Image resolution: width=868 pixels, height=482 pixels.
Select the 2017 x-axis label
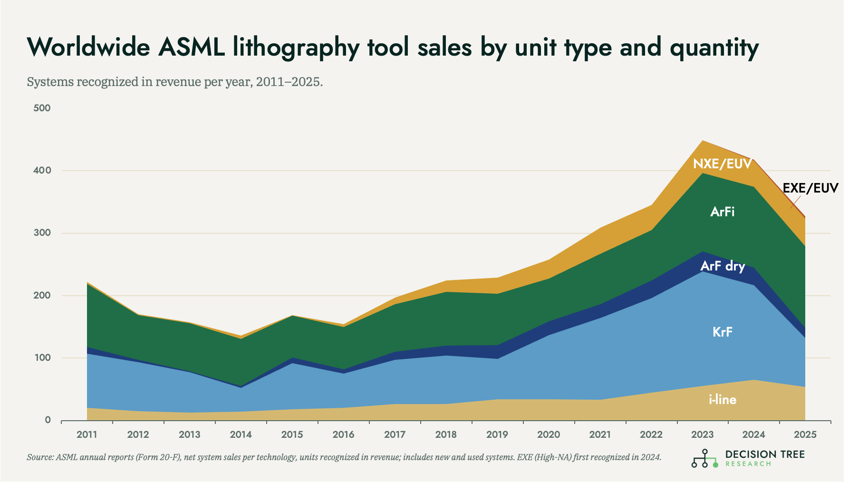coord(395,434)
